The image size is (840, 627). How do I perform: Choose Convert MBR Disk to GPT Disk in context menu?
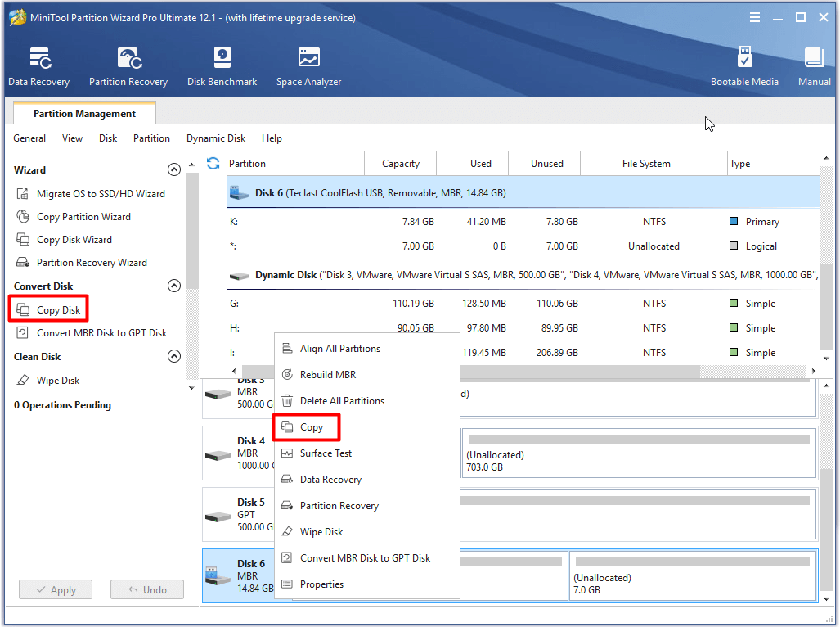[366, 558]
